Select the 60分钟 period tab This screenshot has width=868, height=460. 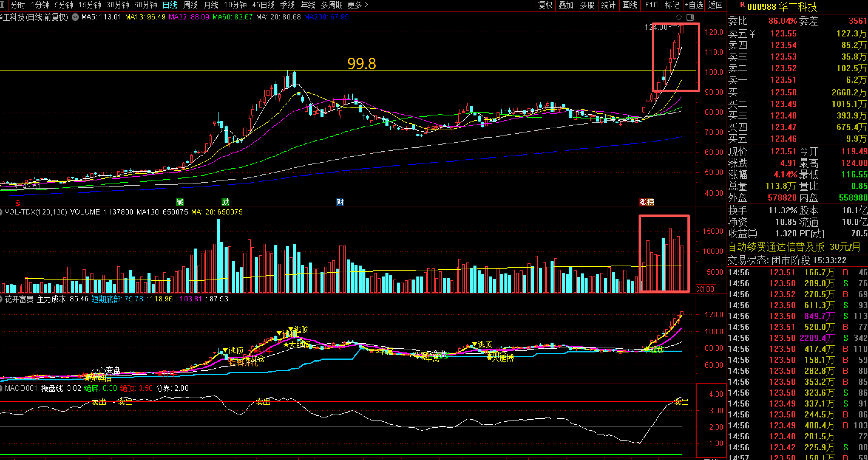click(x=145, y=5)
